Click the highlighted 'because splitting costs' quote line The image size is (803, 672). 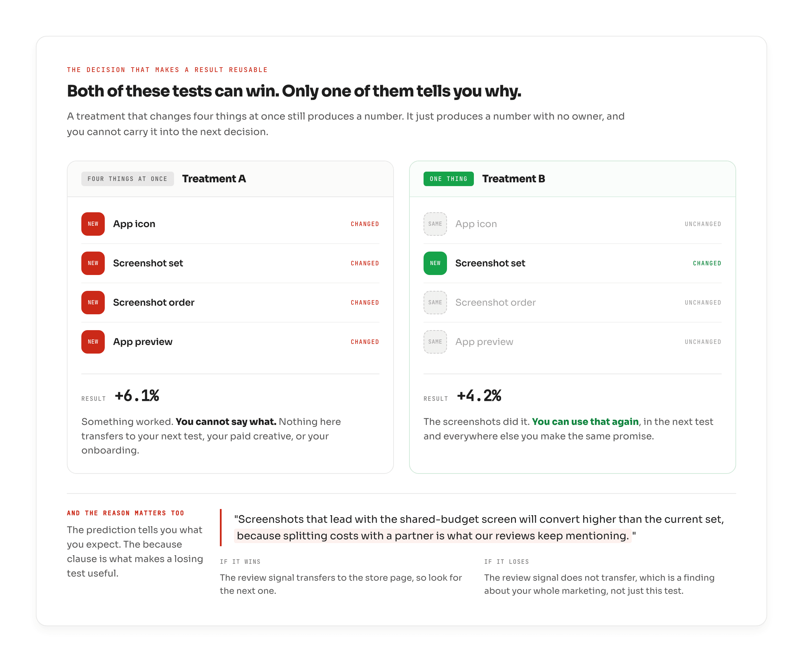pos(433,536)
